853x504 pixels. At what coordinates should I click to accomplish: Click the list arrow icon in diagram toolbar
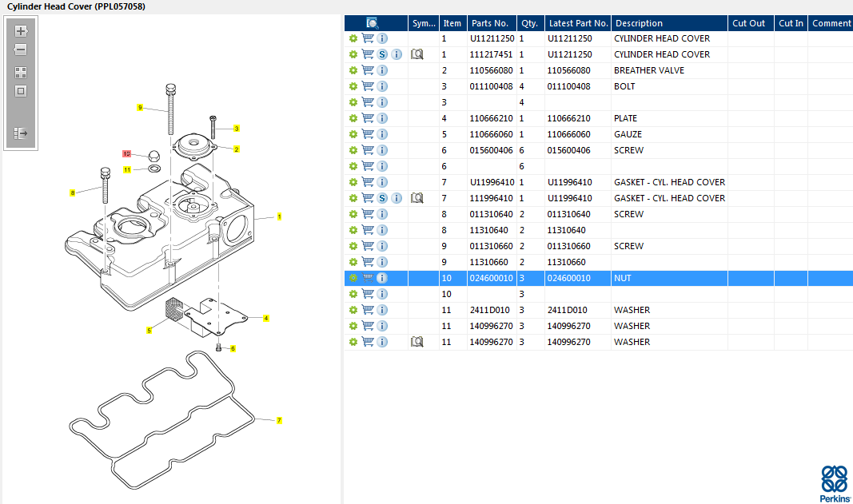coord(21,133)
